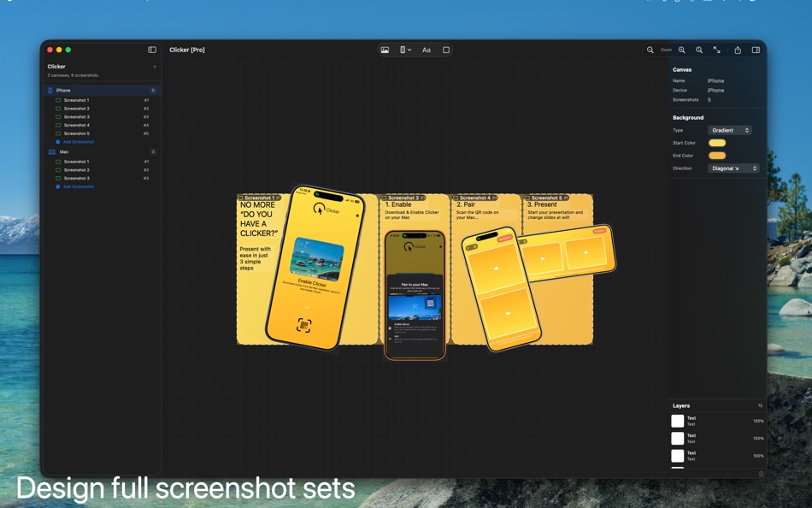Click Add Screenshot under the iPhone canvas
This screenshot has height=508, width=812.
[x=80, y=142]
